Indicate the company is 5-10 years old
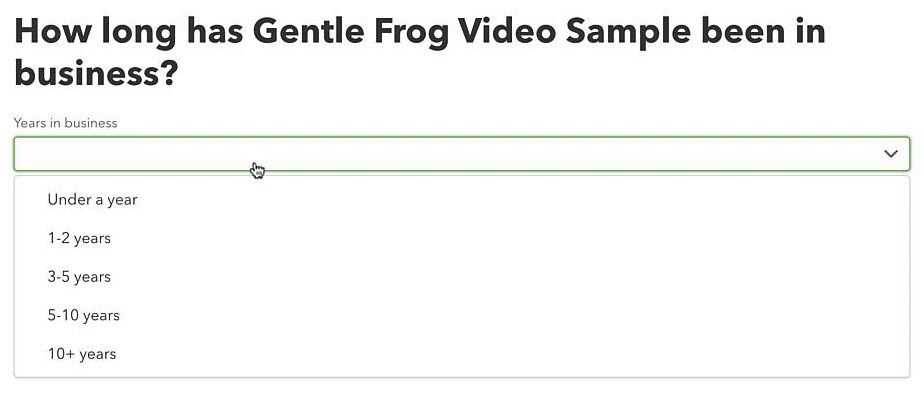The height and width of the screenshot is (398, 924). [462, 315]
